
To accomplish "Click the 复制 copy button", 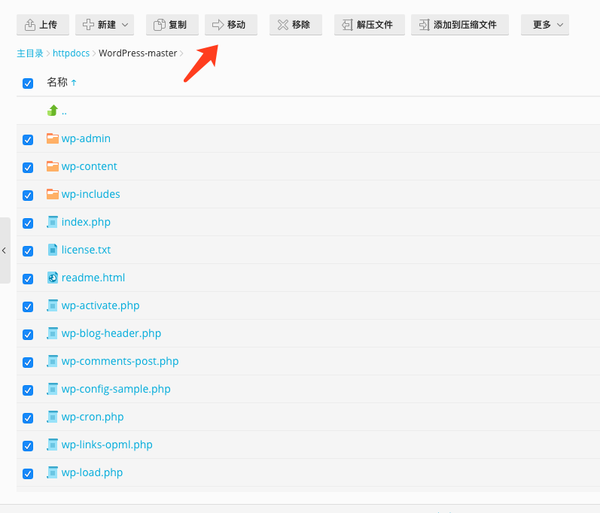I will click(x=172, y=25).
